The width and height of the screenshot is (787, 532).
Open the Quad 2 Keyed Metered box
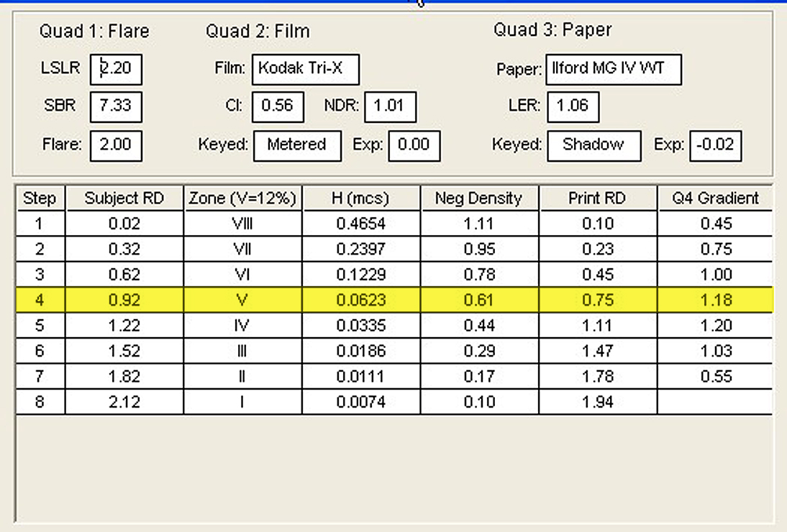tap(297, 145)
